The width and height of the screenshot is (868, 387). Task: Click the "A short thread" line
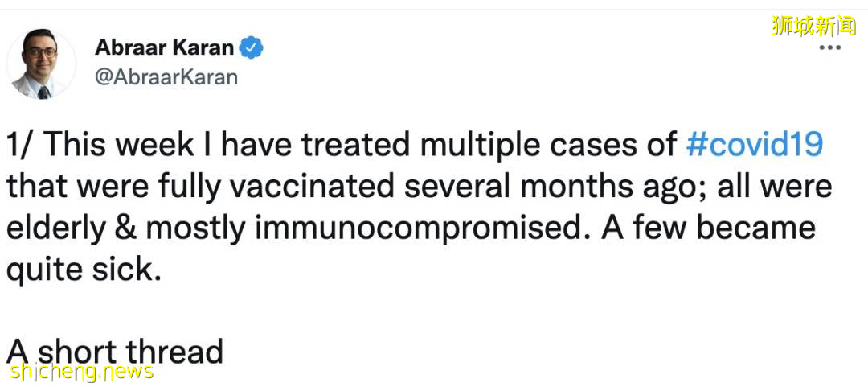tap(115, 352)
